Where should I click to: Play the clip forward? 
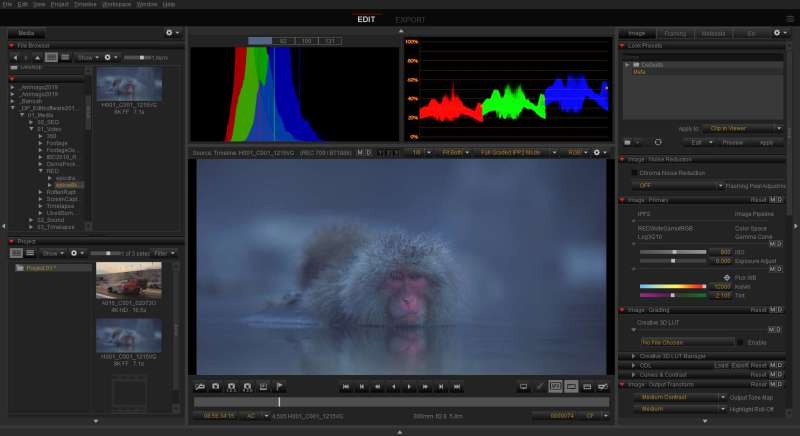(409, 387)
